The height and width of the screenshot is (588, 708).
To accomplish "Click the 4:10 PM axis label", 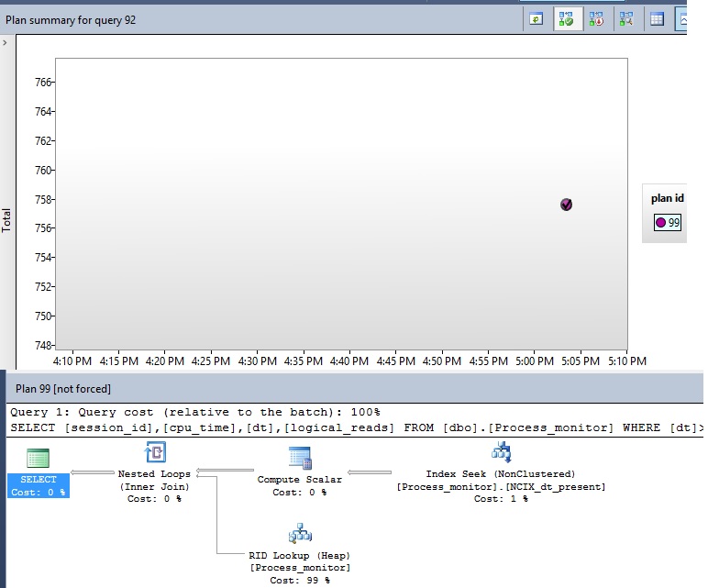I will 72,361.
